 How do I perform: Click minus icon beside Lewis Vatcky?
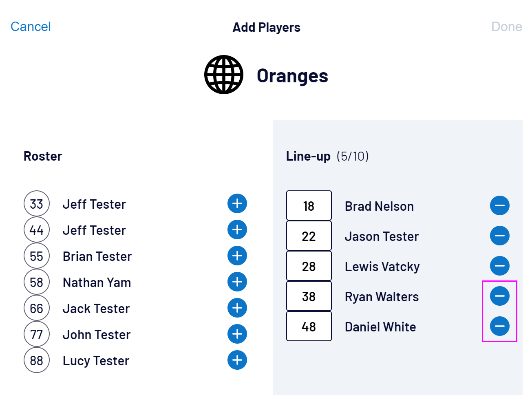pyautogui.click(x=499, y=266)
